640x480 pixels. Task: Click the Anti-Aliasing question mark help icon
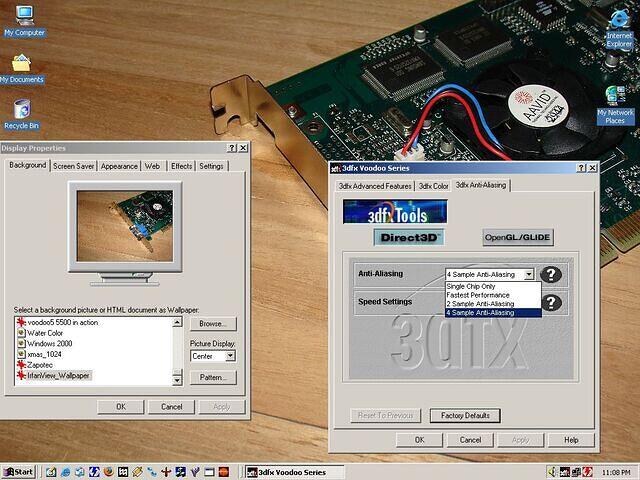click(x=551, y=274)
